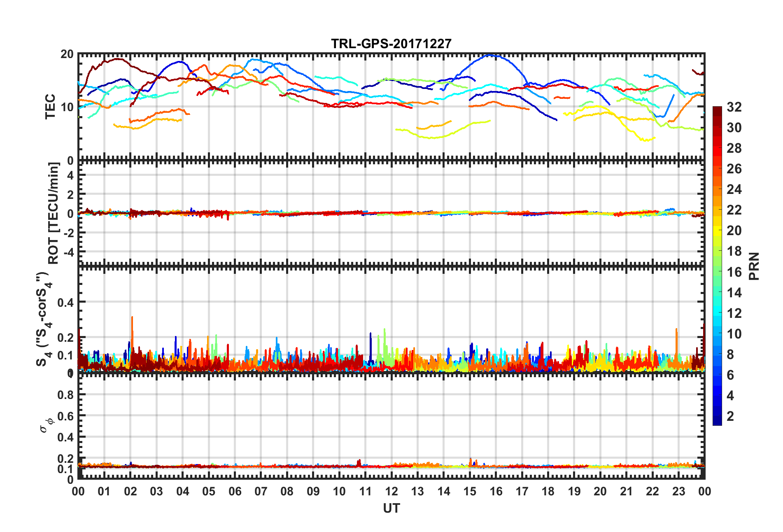Click the 10 tick on the TEC axis
The width and height of the screenshot is (783, 532).
(x=67, y=107)
